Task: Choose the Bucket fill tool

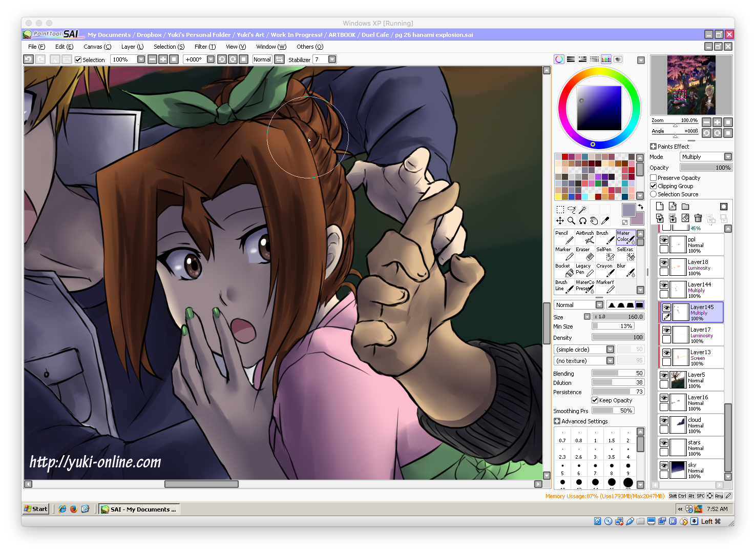Action: [564, 270]
